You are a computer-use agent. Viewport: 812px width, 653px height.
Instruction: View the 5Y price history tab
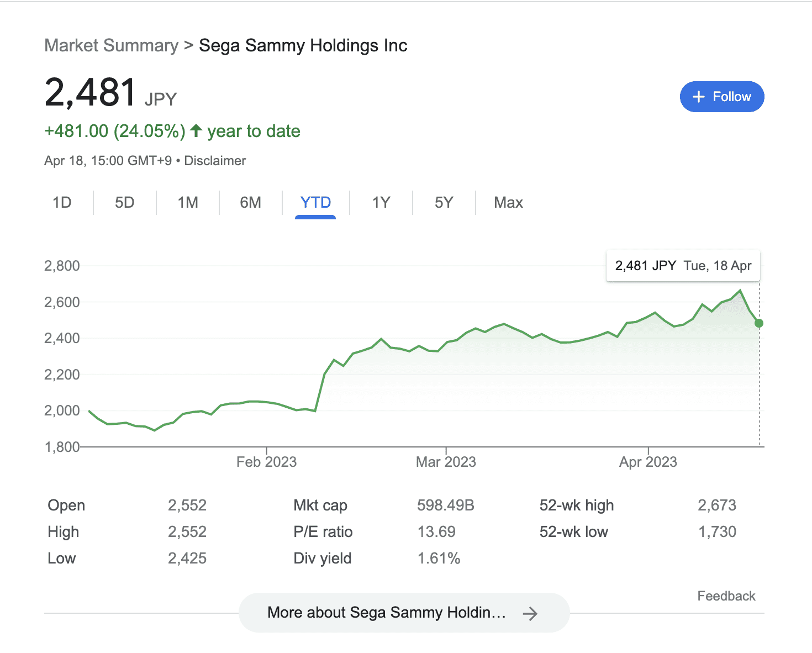click(444, 203)
